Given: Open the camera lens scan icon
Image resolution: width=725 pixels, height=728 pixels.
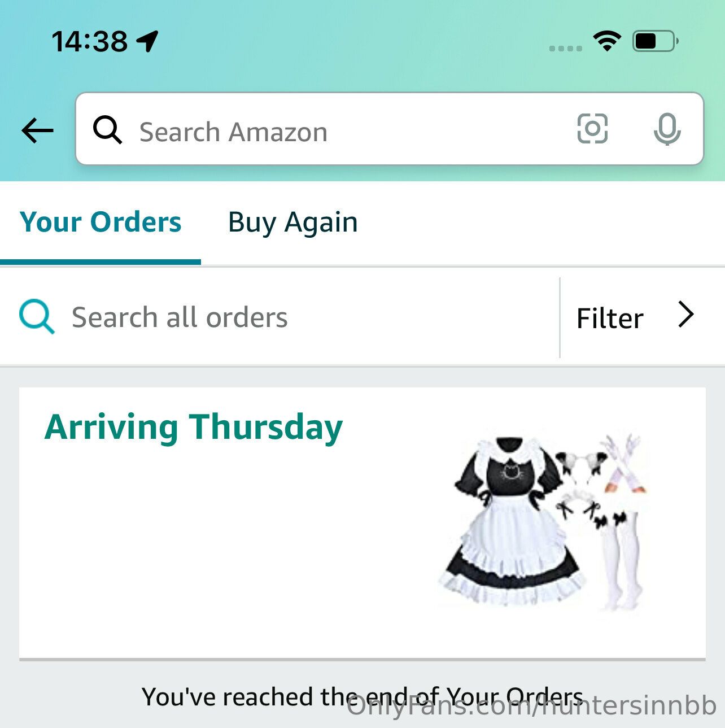Looking at the screenshot, I should click(x=592, y=129).
